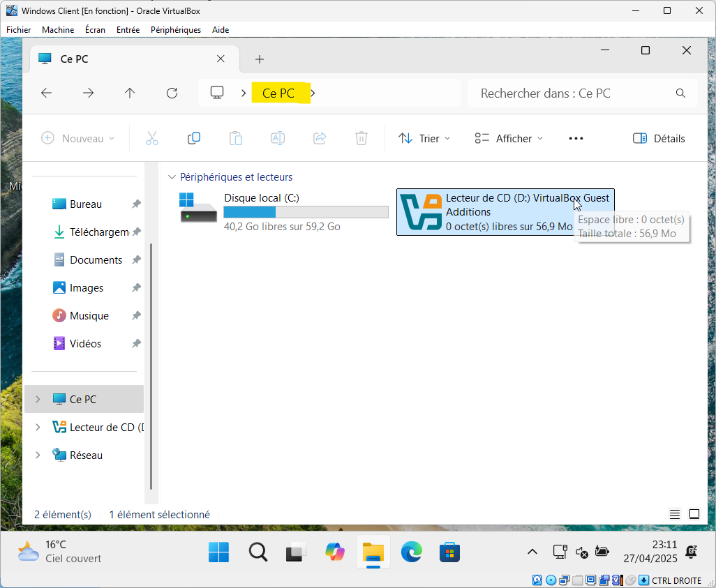Click Ce PC breadcrumb in address bar

pos(278,93)
